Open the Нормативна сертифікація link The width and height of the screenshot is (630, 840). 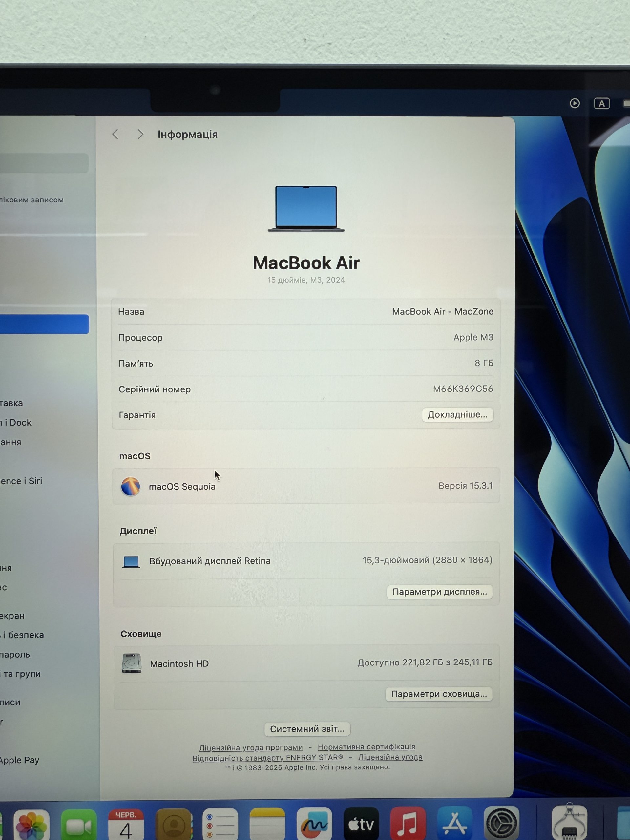tap(367, 746)
